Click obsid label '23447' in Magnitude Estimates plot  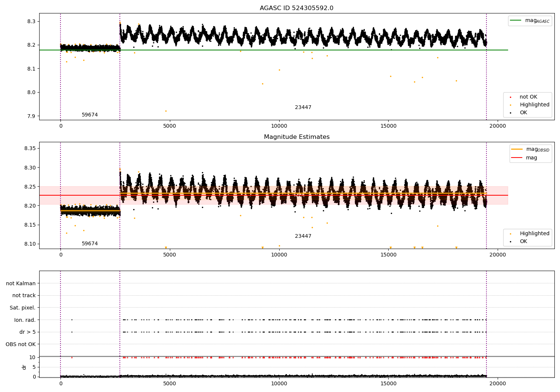pos(303,236)
